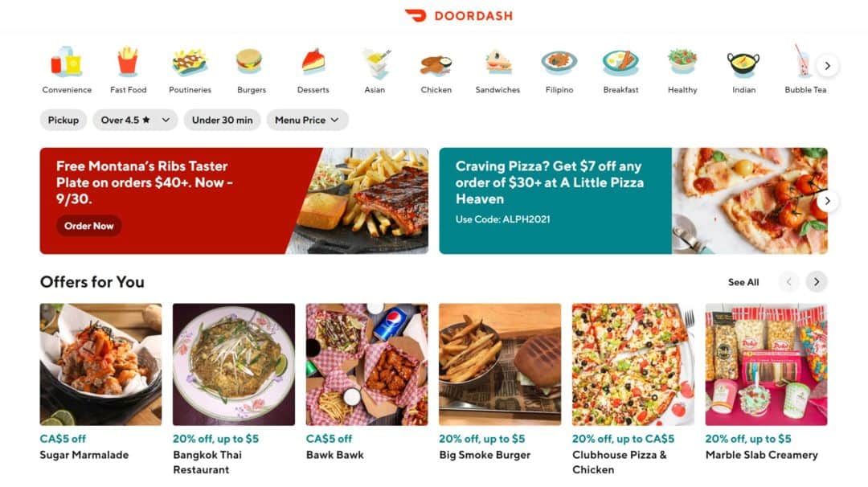The image size is (868, 487).
Task: Choose the Breakfast plate icon
Action: [x=620, y=63]
